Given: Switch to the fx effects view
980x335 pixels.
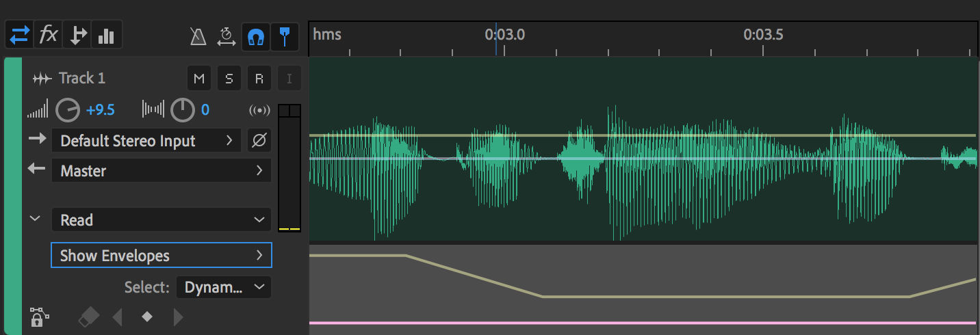Looking at the screenshot, I should tap(49, 35).
